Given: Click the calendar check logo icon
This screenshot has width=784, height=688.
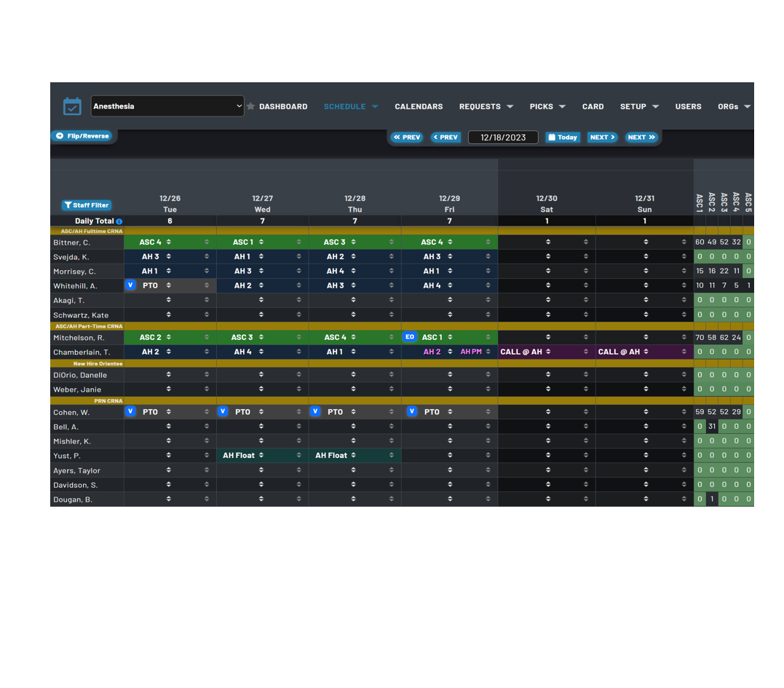Looking at the screenshot, I should pyautogui.click(x=72, y=106).
